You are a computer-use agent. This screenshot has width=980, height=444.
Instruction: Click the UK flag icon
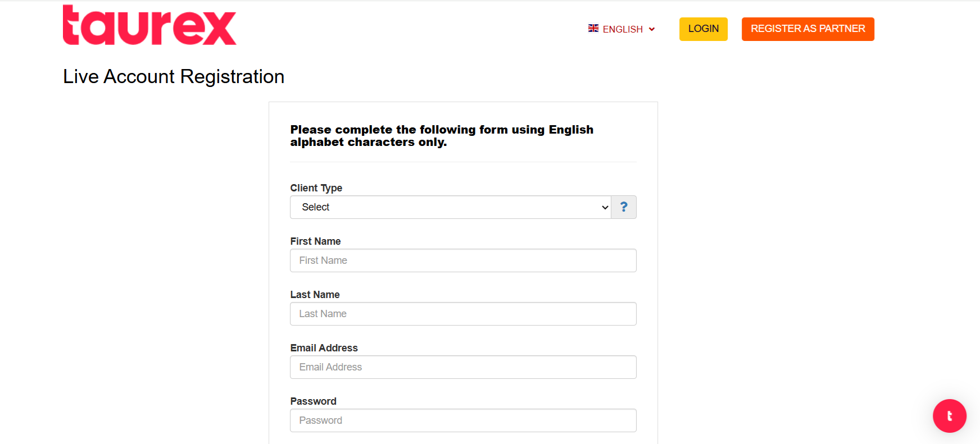[x=593, y=28]
